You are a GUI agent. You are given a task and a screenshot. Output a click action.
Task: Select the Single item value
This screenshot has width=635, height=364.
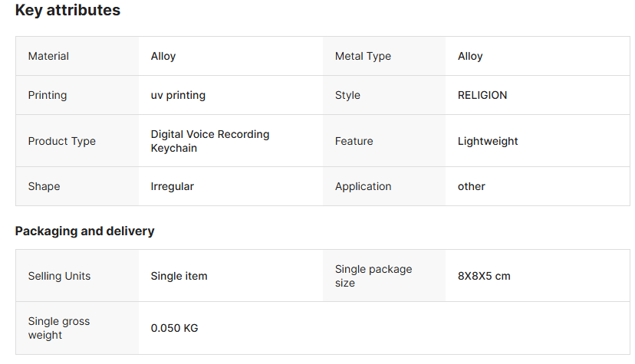[179, 276]
